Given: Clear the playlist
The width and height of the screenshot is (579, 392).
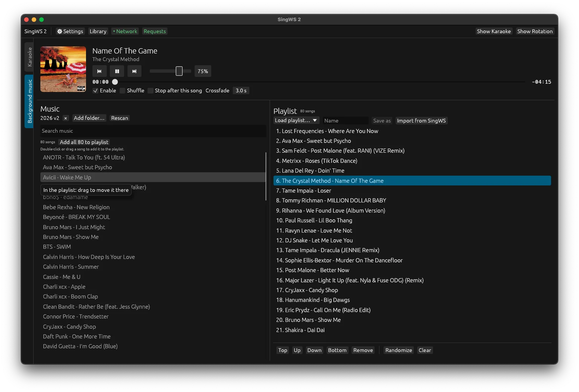Looking at the screenshot, I should (x=425, y=350).
